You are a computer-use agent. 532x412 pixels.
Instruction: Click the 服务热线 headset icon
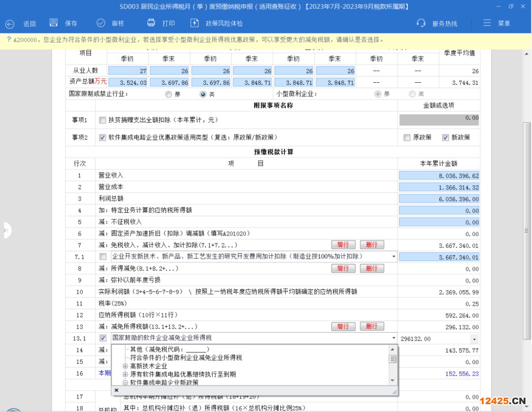pyautogui.click(x=421, y=23)
